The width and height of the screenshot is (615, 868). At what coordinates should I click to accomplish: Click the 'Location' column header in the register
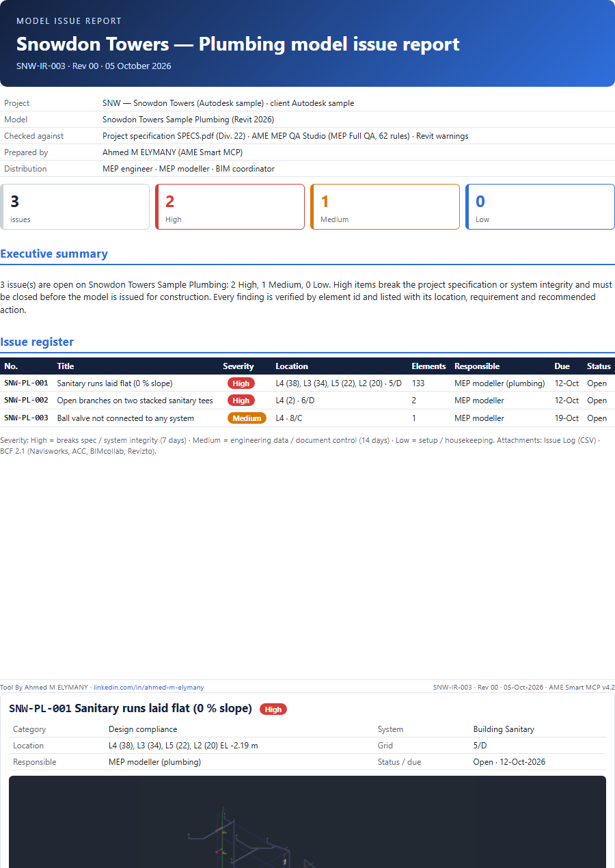pos(292,366)
